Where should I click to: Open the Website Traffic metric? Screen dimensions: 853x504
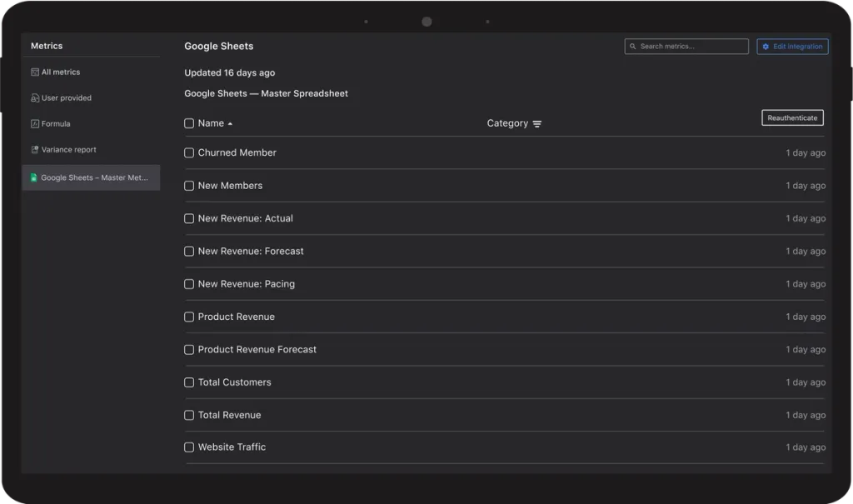tap(232, 447)
